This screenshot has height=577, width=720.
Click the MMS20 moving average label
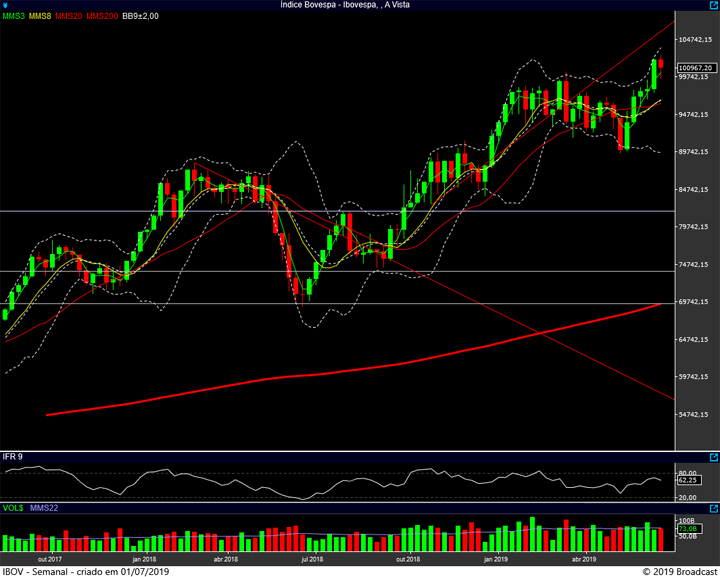click(69, 16)
